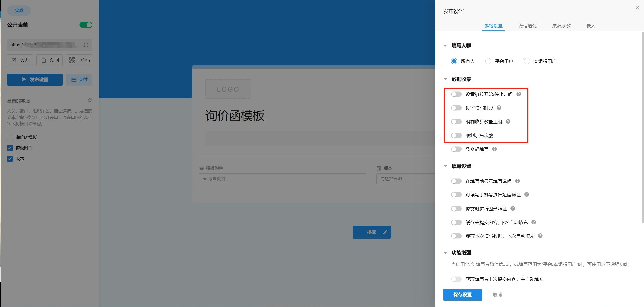
Task: Click the paperclip icon next to 模板附件
Action: 201,168
